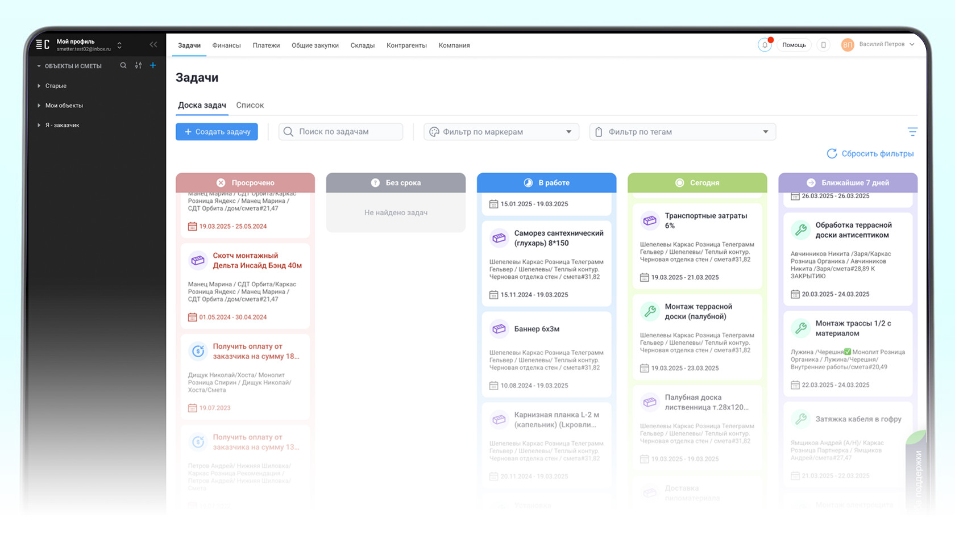The width and height of the screenshot is (955, 560).
Task: Click wrench icon of Обработка террасной доски task
Action: 800,230
